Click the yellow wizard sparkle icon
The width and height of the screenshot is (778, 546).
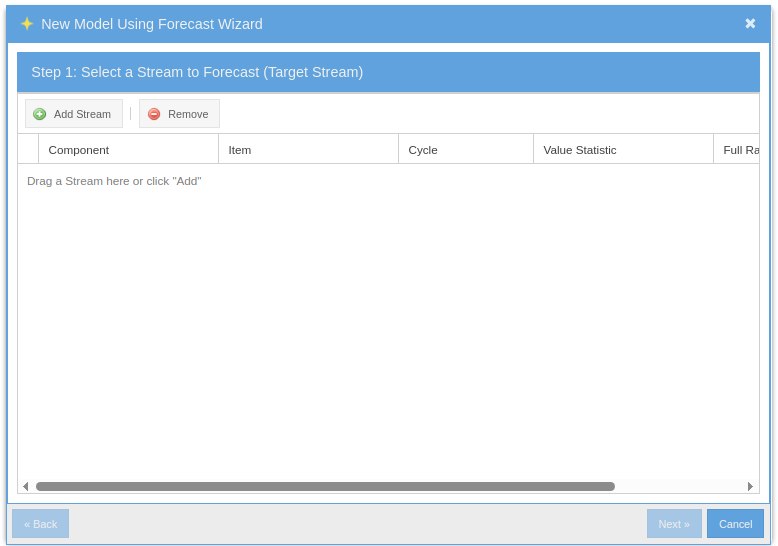pyautogui.click(x=27, y=24)
